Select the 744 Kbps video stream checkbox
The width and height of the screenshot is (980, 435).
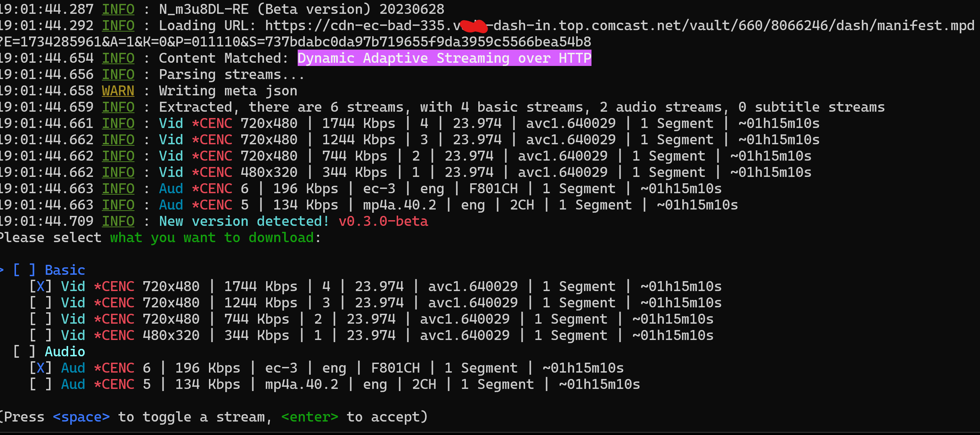coord(41,319)
